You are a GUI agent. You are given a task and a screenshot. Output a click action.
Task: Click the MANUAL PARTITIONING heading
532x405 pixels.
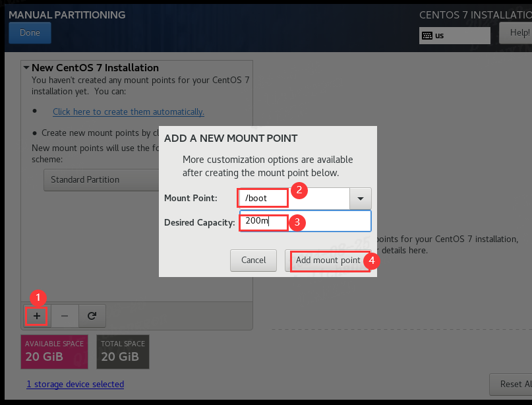[67, 15]
